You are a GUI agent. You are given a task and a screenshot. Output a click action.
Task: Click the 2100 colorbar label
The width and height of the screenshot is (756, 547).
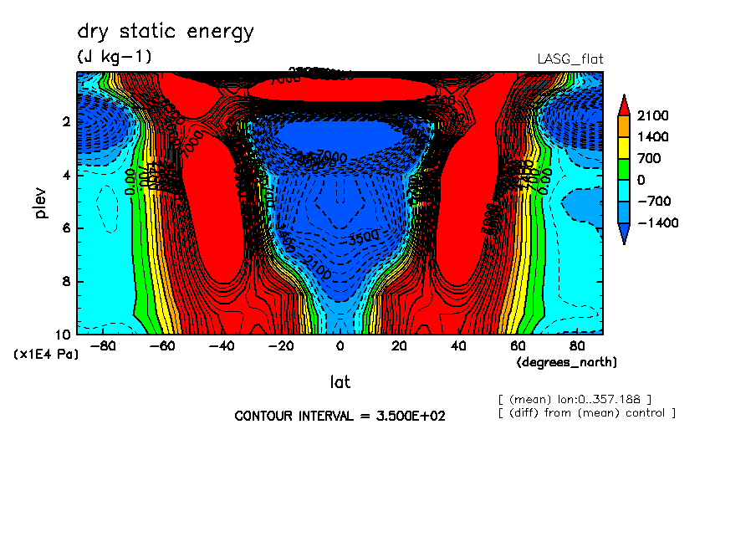[x=652, y=115]
